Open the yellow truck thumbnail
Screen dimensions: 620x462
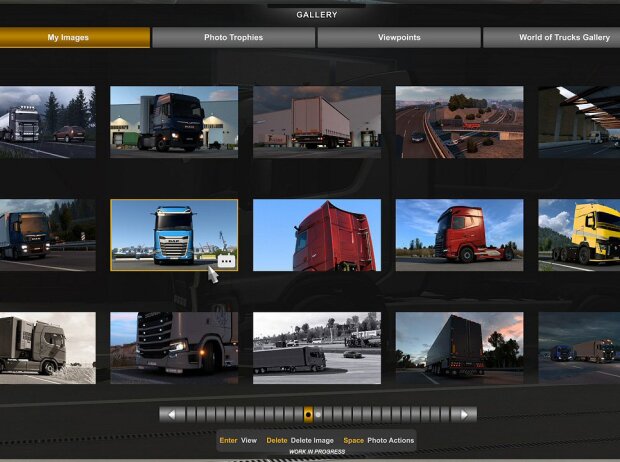[x=579, y=235]
